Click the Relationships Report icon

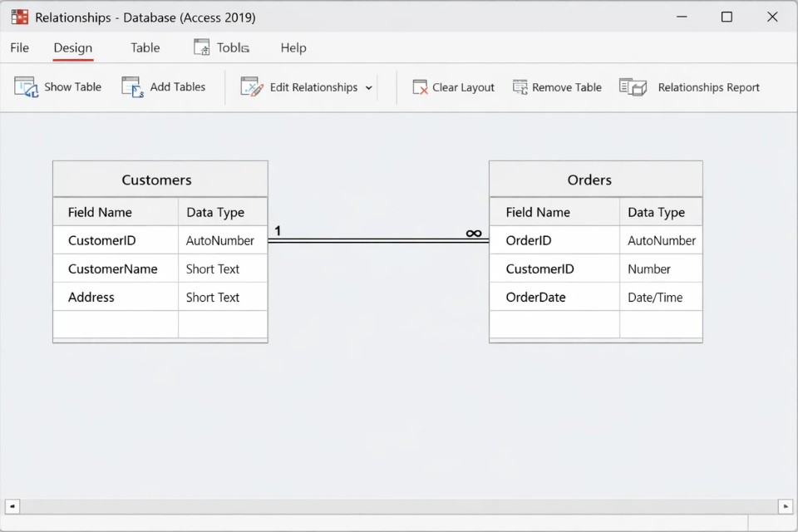pyautogui.click(x=633, y=87)
